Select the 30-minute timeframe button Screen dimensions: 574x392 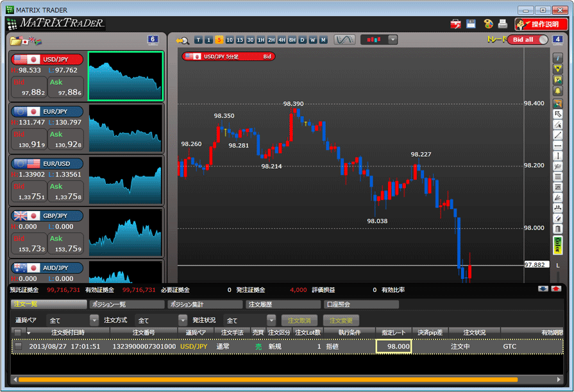coord(250,40)
